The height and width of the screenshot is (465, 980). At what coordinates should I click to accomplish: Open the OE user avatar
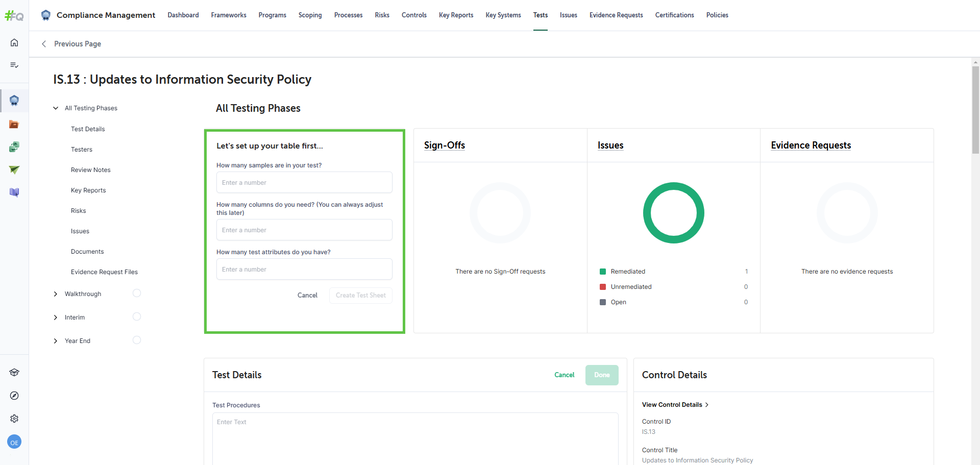click(14, 442)
